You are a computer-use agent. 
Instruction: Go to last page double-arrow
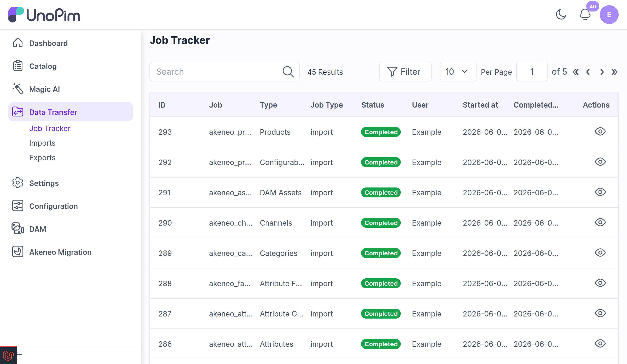click(x=614, y=72)
